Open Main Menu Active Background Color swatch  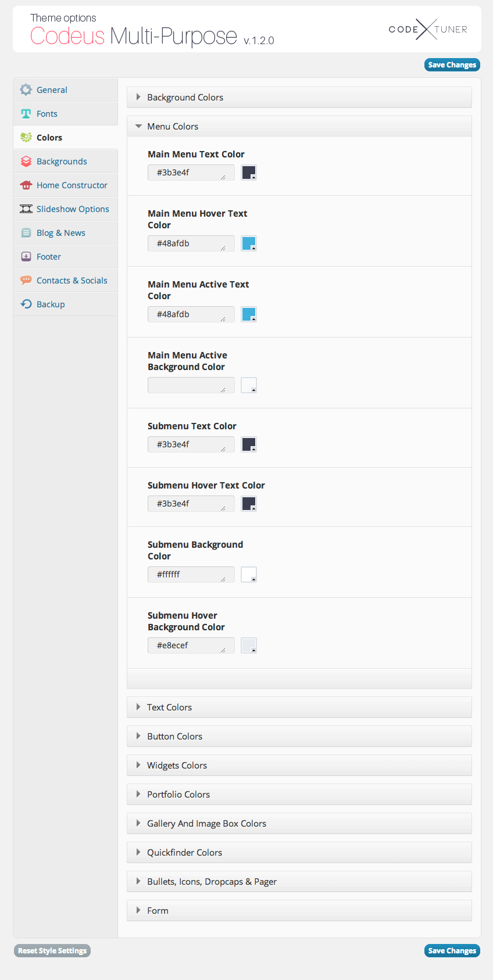(249, 385)
